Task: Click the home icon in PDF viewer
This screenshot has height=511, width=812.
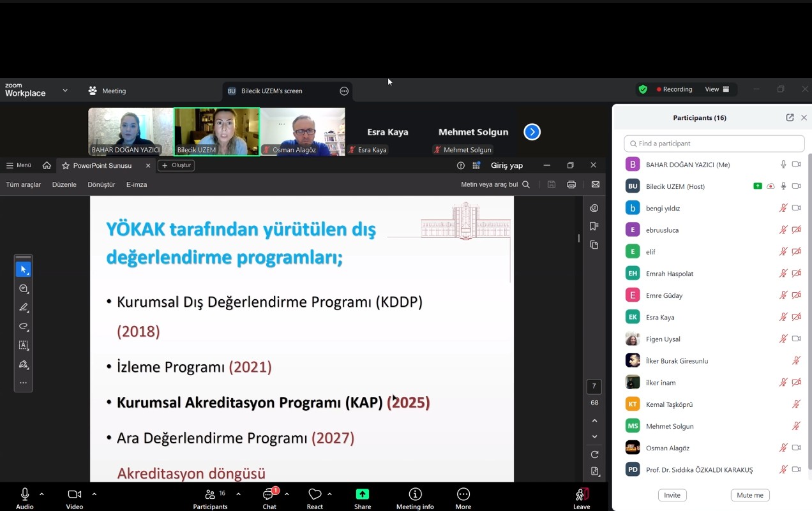Action: [x=47, y=165]
